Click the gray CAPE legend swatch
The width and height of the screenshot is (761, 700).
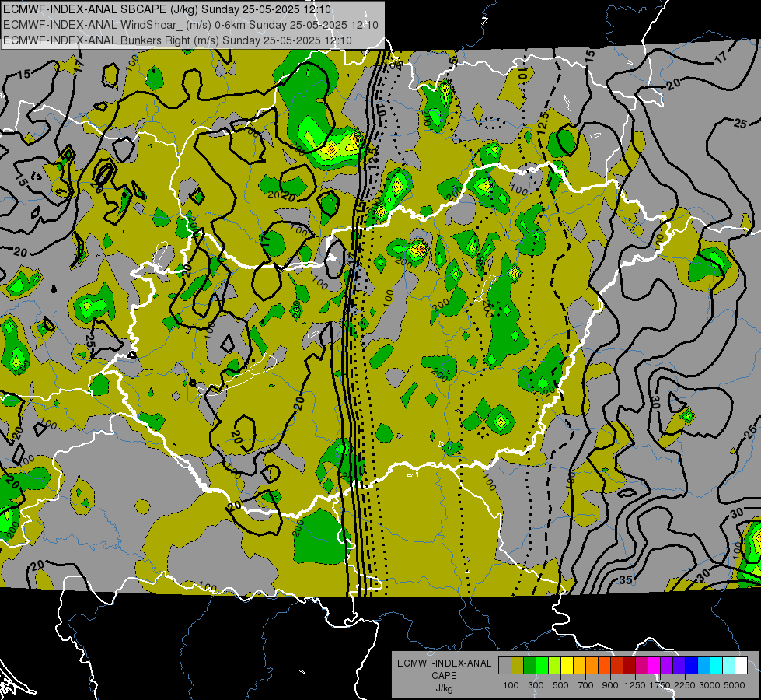pyautogui.click(x=504, y=666)
